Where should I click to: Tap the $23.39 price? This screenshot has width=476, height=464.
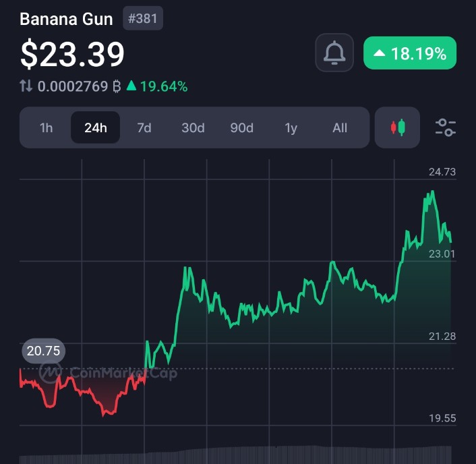pyautogui.click(x=72, y=54)
